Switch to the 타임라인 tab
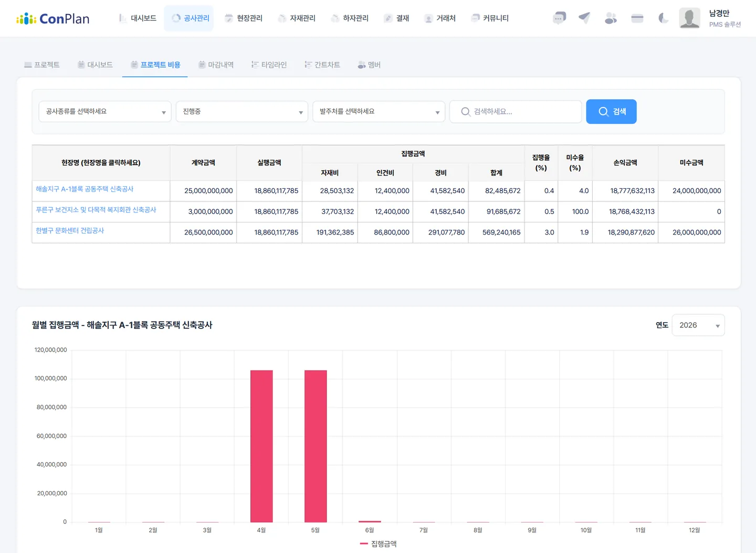756x553 pixels. pos(269,65)
